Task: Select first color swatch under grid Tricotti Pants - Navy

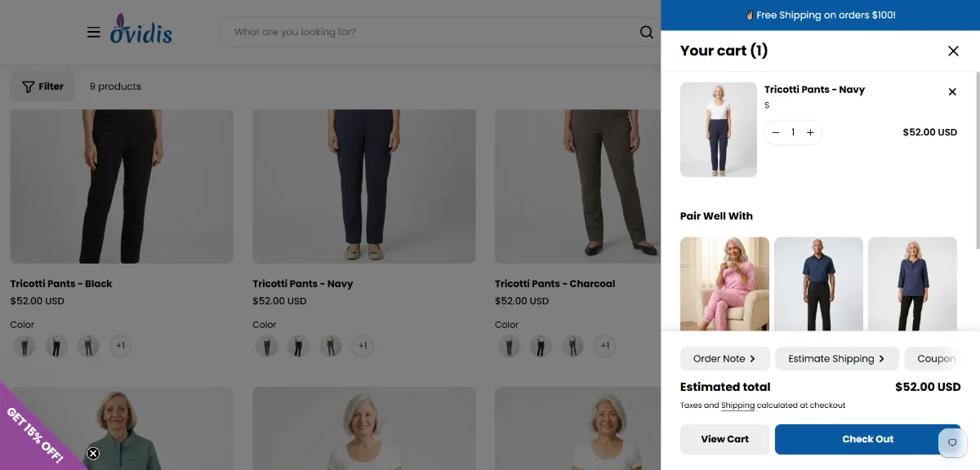Action: click(266, 346)
